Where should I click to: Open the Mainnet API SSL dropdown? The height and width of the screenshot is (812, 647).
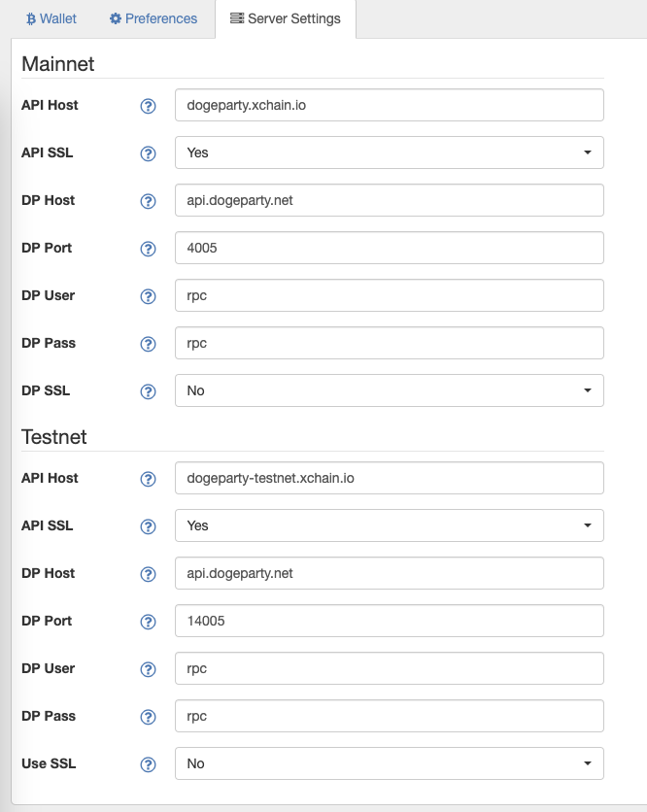tap(389, 152)
